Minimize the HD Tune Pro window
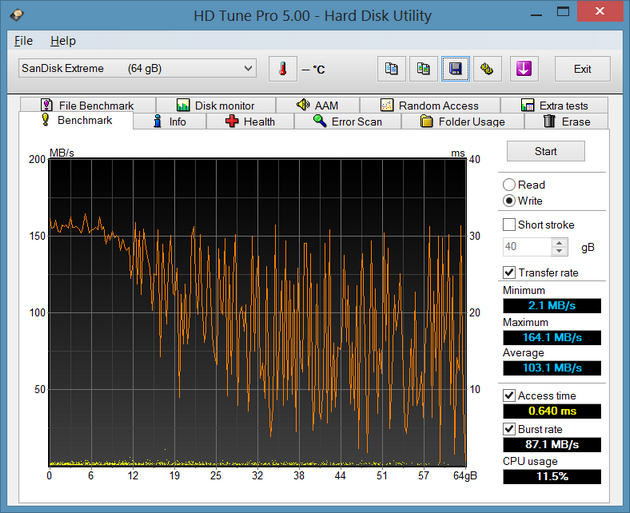 click(536, 14)
